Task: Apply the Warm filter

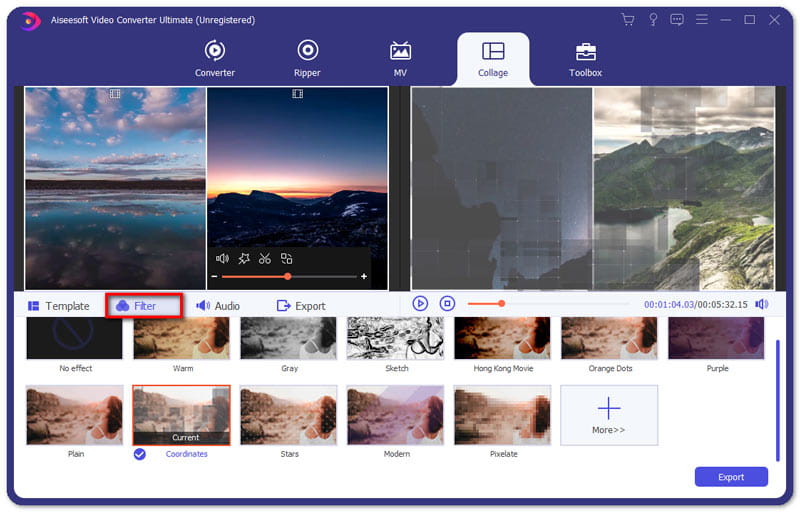Action: (x=181, y=338)
